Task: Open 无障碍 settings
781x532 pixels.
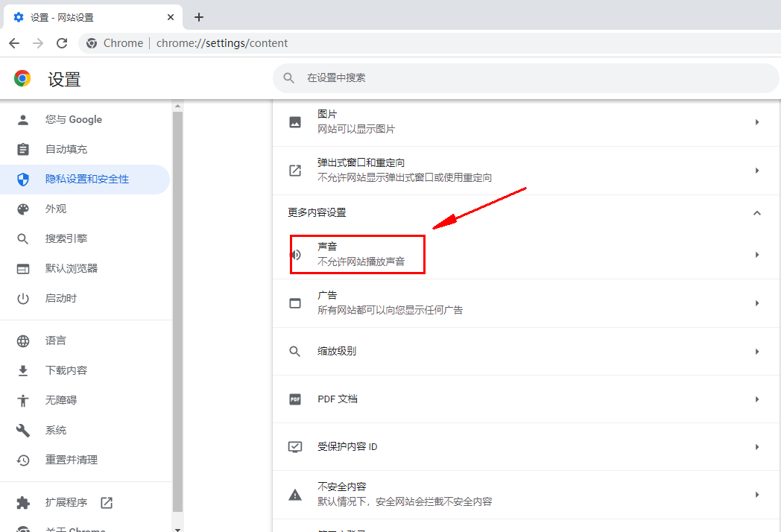Action: [x=85, y=401]
